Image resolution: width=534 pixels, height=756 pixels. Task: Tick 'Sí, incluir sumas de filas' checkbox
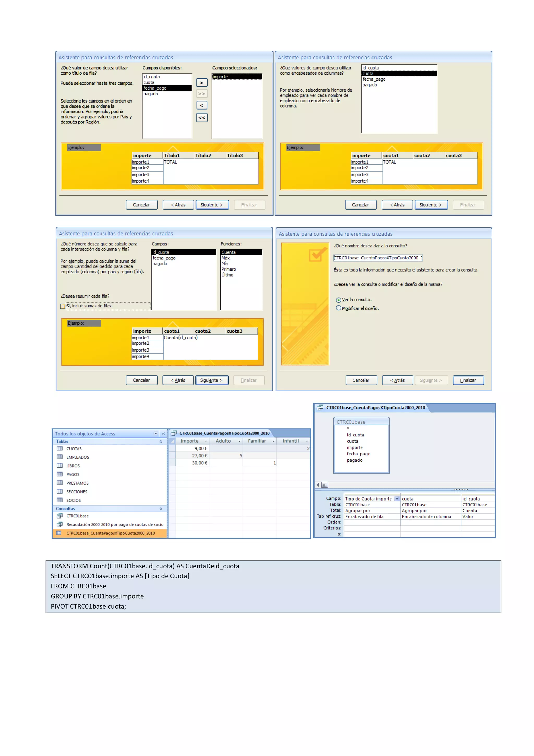63,306
